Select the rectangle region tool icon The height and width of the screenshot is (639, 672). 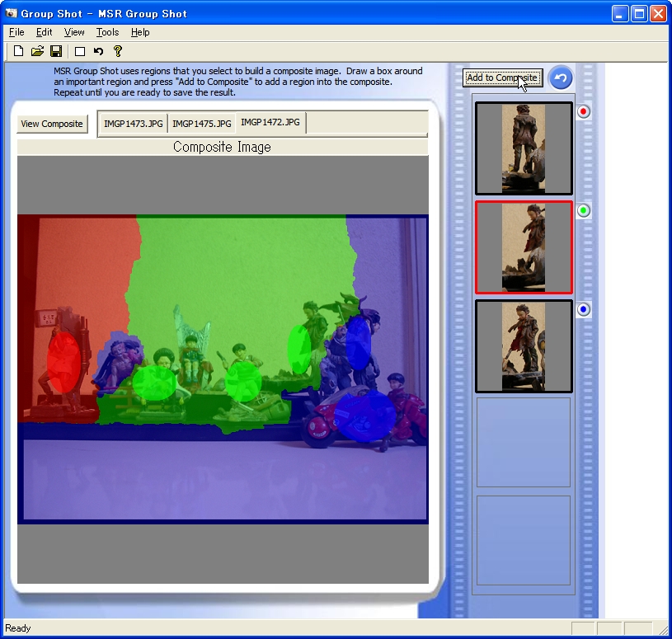[80, 52]
